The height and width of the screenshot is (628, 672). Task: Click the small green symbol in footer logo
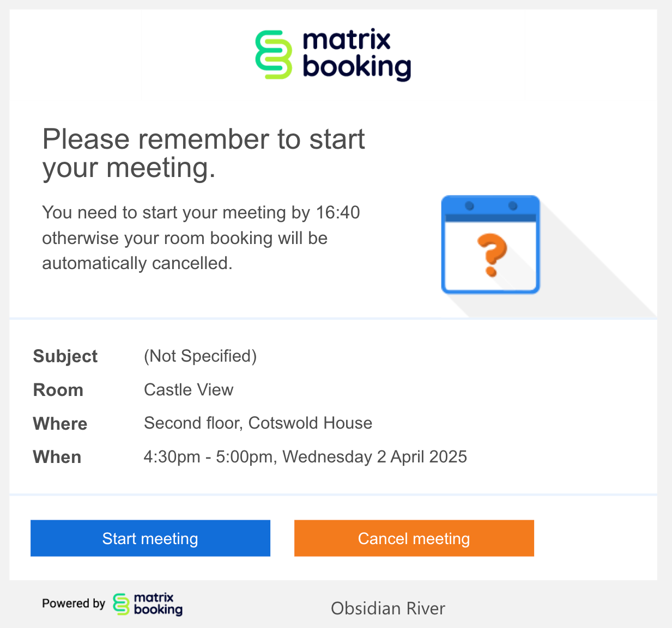[122, 604]
